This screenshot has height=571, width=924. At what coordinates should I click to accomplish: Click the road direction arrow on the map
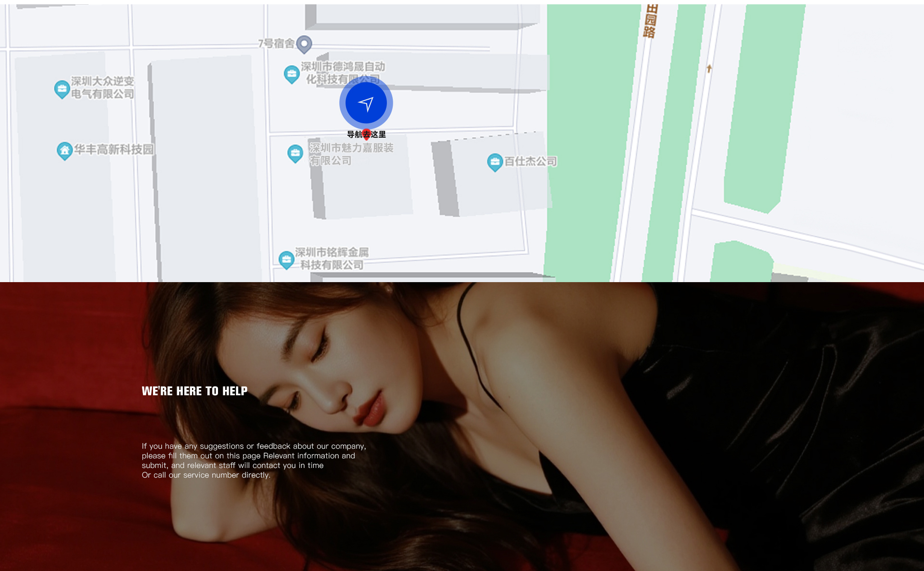coord(709,69)
